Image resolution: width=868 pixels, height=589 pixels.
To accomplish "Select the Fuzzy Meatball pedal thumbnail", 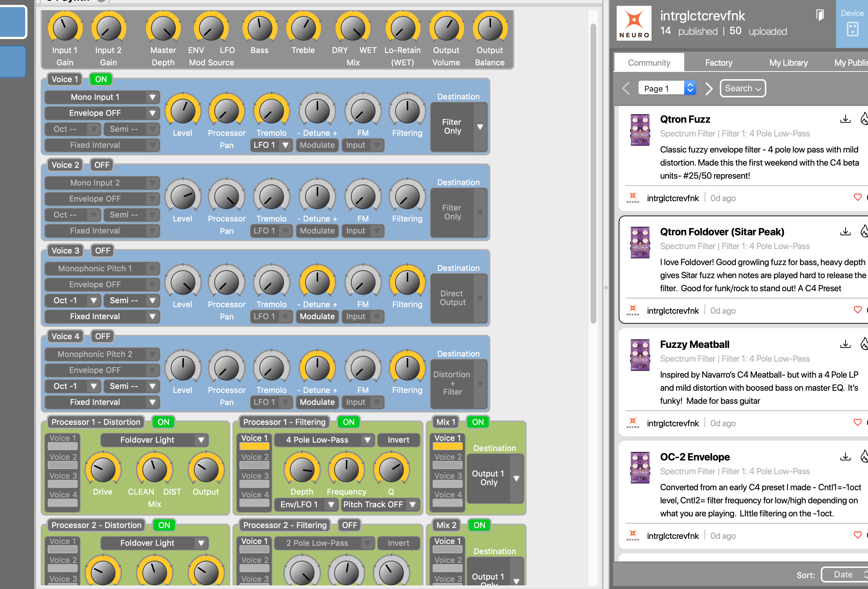I will point(640,355).
